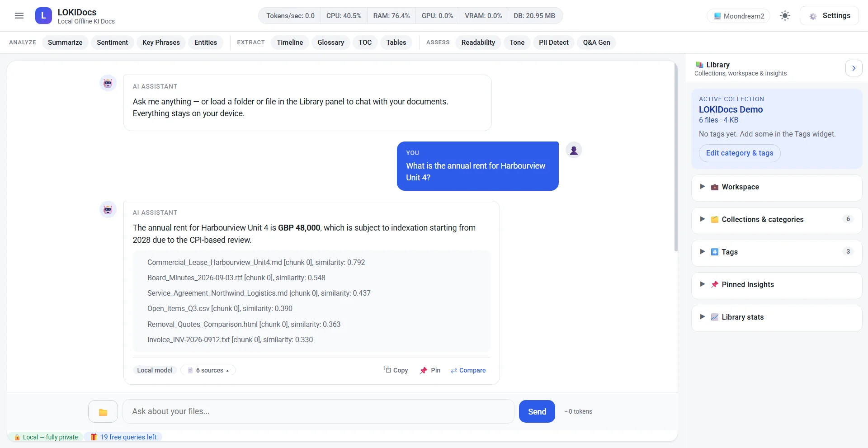Pin the assistant's answer
The width and height of the screenshot is (868, 448).
point(430,370)
